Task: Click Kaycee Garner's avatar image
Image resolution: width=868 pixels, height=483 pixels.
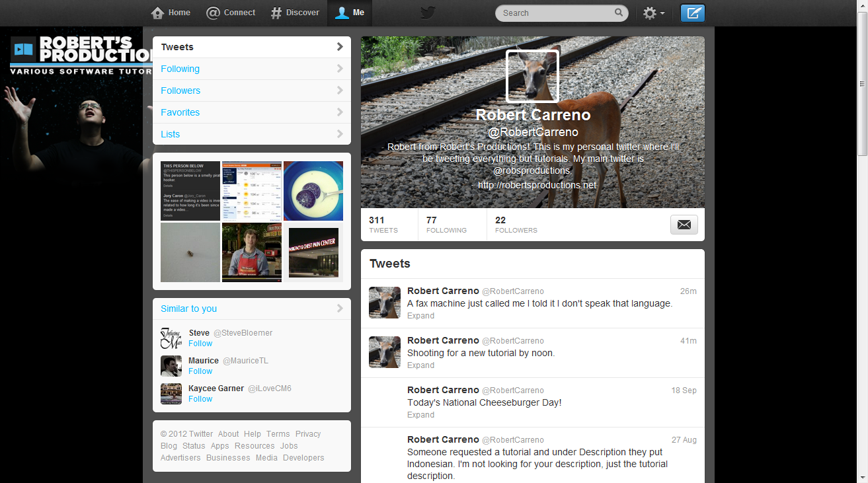Action: pyautogui.click(x=171, y=394)
